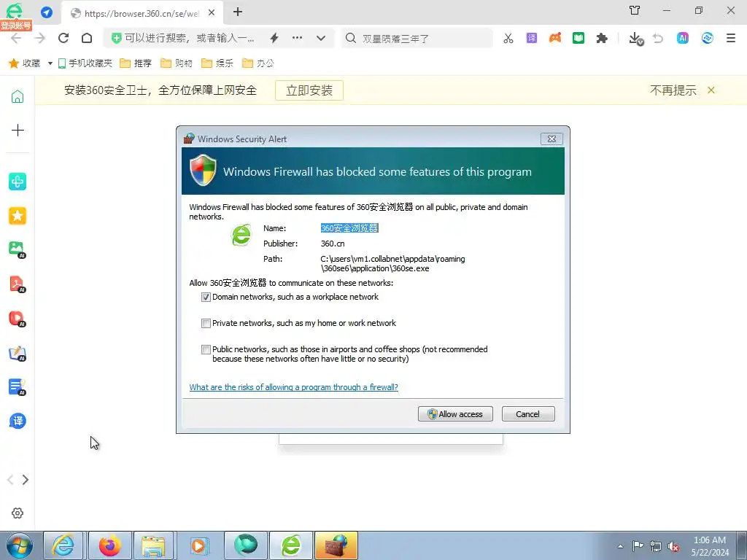Open the teal sidebar app icon
The image size is (747, 560).
(18, 182)
